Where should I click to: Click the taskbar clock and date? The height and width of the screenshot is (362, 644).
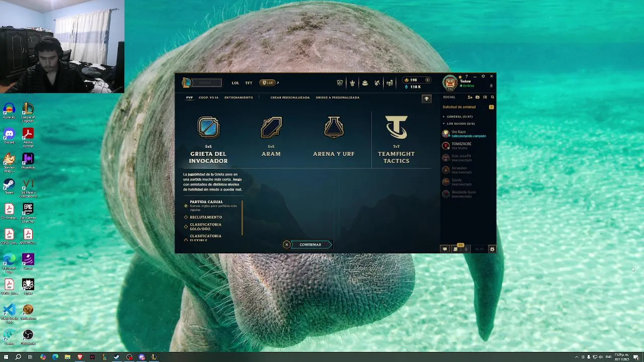pyautogui.click(x=622, y=357)
